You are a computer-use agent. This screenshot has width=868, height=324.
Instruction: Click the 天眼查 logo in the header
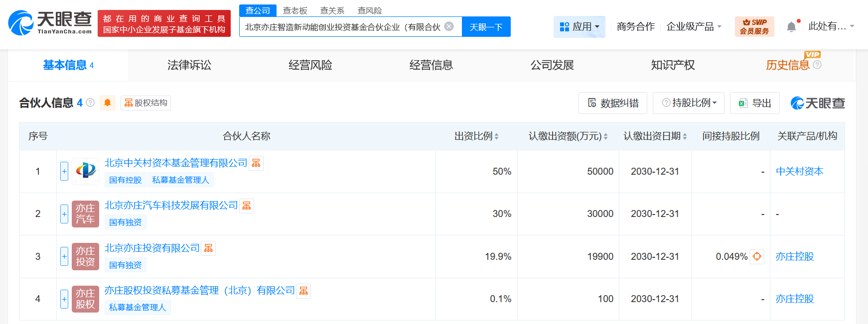(50, 23)
